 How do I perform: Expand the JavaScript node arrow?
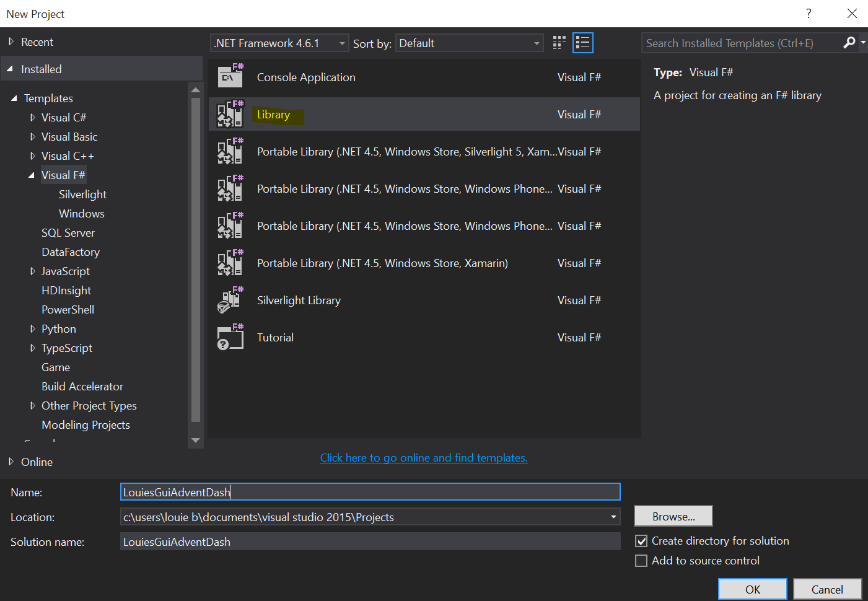click(x=33, y=271)
